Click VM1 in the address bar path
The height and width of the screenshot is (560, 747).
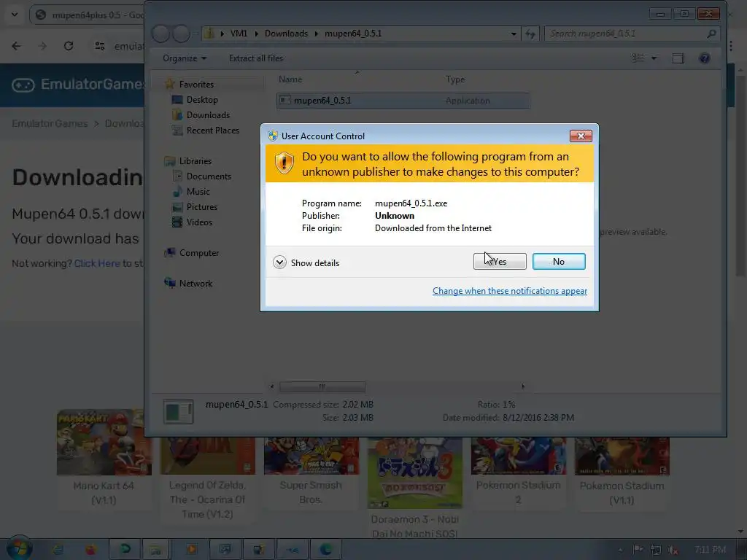[239, 34]
